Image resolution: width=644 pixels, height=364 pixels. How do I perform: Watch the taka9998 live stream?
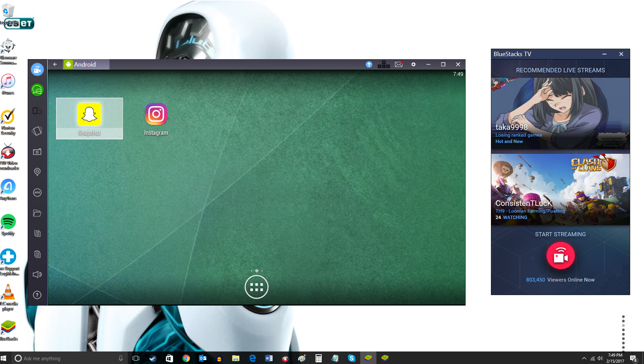pos(560,113)
